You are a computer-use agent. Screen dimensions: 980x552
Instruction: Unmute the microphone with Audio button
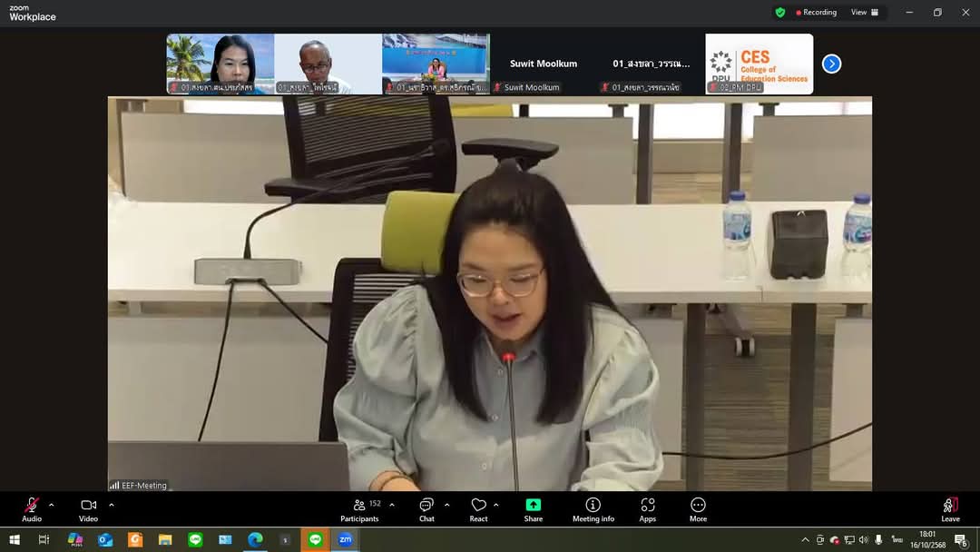pos(32,509)
